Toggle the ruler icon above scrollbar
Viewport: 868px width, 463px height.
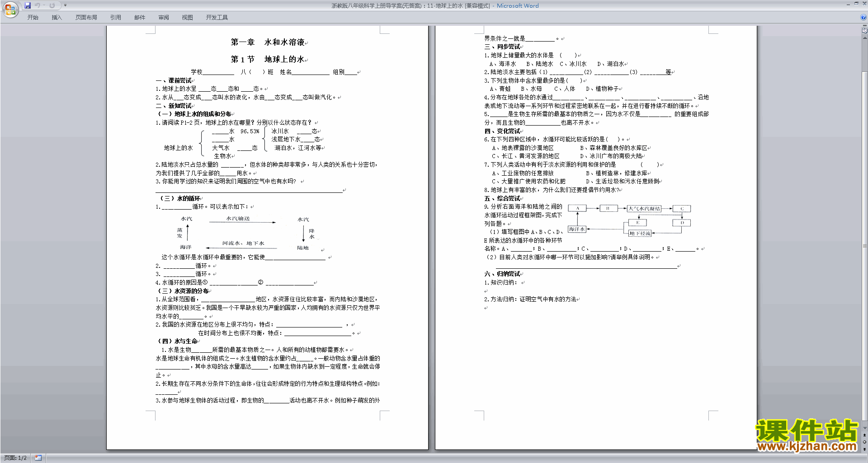tap(865, 31)
